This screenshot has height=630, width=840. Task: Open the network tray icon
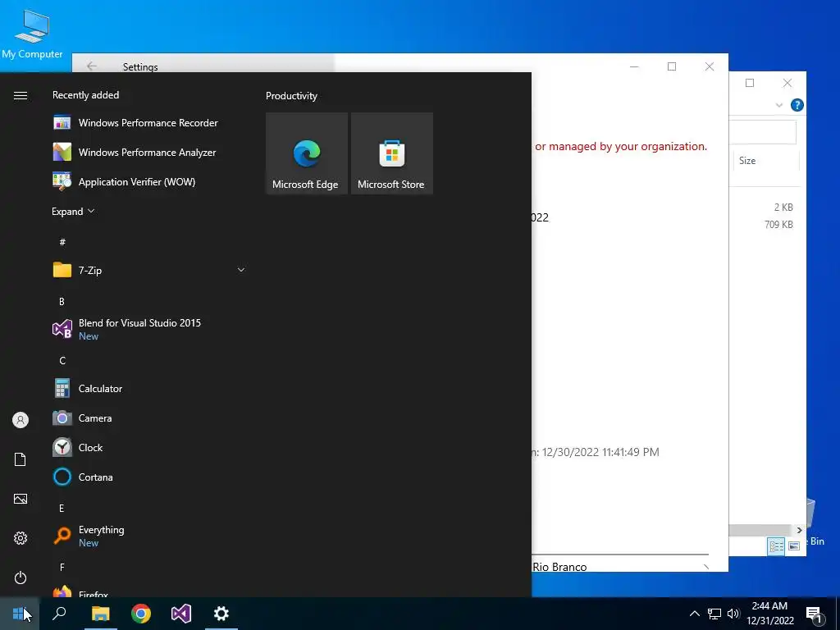pos(714,614)
